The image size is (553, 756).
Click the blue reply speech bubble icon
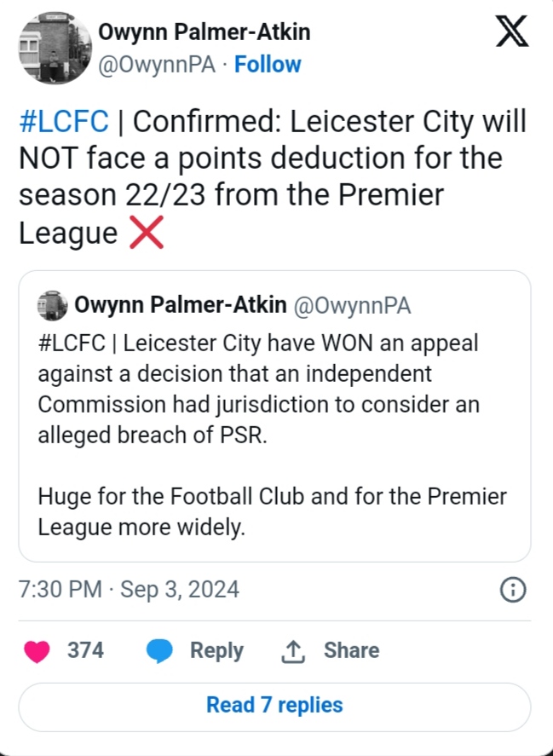click(x=160, y=651)
